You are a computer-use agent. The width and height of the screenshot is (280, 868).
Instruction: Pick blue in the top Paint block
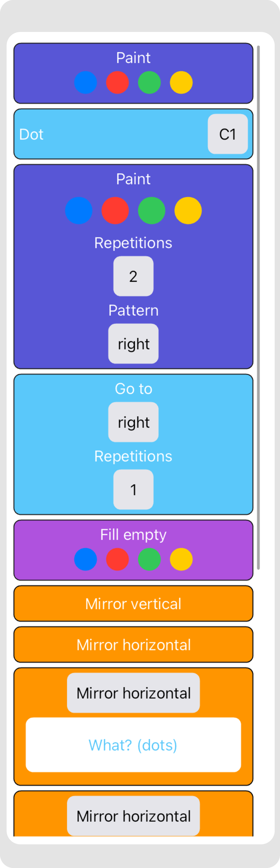click(x=86, y=82)
